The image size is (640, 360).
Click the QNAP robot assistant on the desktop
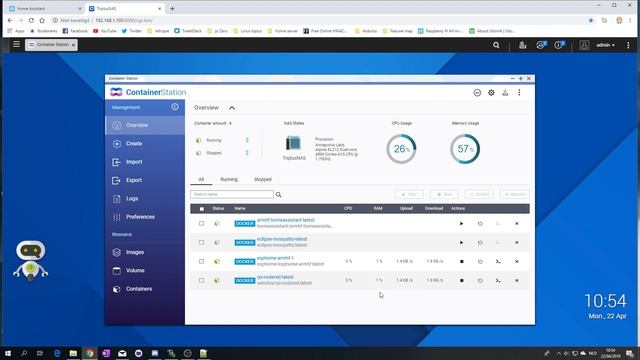(31, 260)
